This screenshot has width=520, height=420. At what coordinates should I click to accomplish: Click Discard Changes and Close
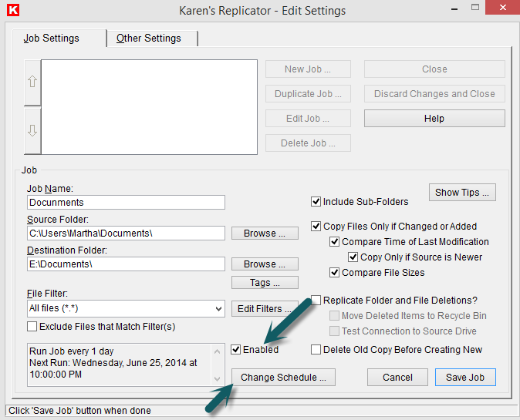click(x=434, y=94)
